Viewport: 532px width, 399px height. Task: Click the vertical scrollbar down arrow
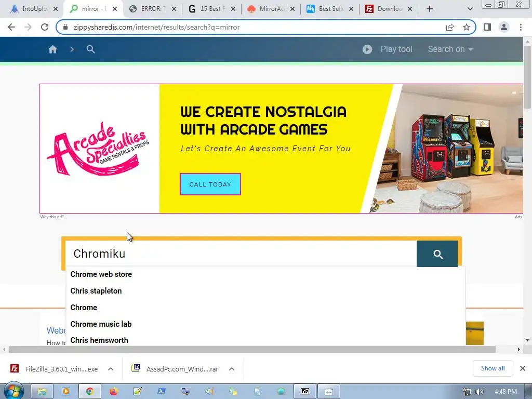pyautogui.click(x=528, y=340)
